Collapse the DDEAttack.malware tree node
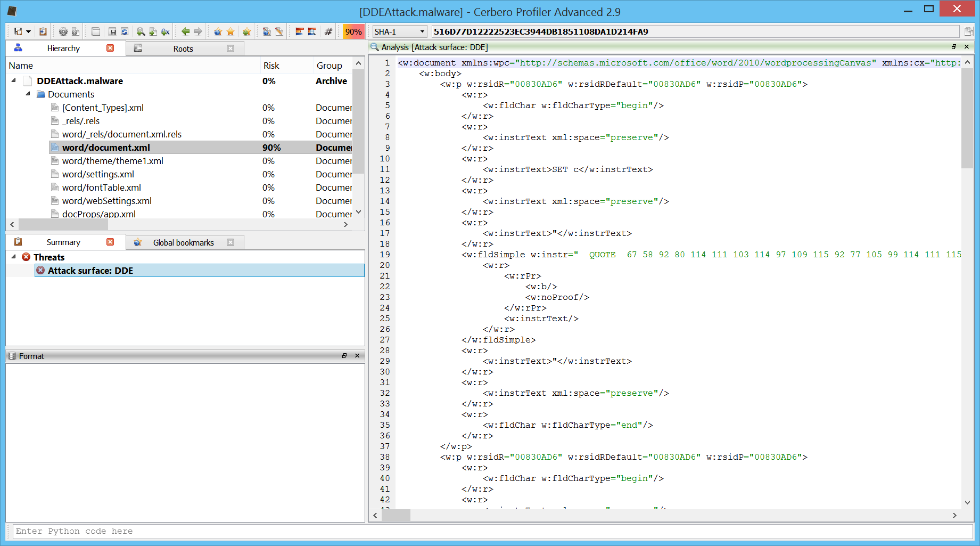 14,80
